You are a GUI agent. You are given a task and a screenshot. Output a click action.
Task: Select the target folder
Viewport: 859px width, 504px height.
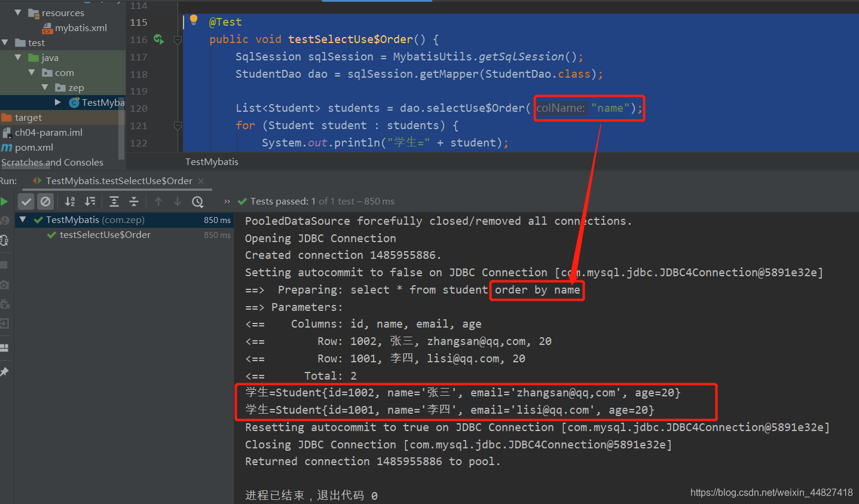click(28, 117)
